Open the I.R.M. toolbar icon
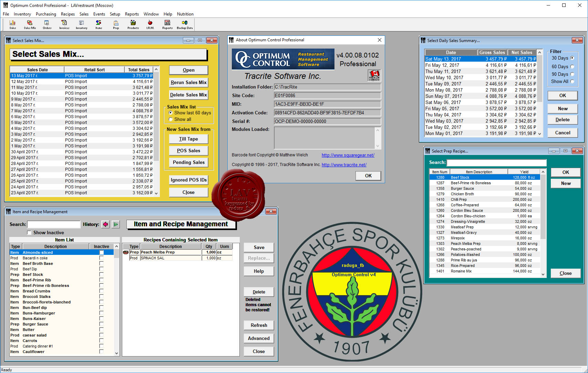Viewport: 588px width, 373px height. (x=150, y=24)
